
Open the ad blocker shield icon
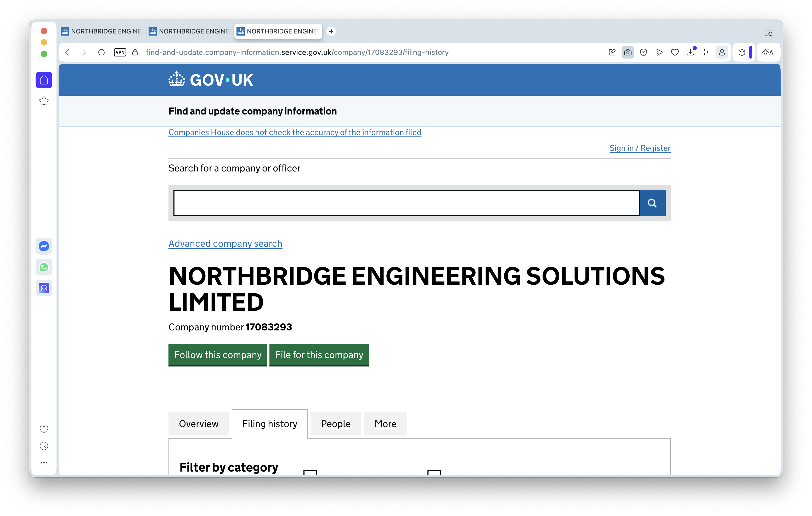(643, 52)
